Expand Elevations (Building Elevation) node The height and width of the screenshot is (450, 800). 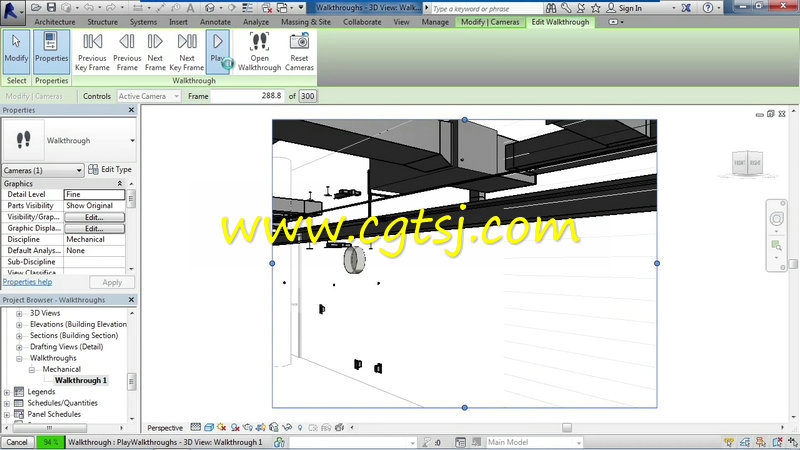click(19, 324)
